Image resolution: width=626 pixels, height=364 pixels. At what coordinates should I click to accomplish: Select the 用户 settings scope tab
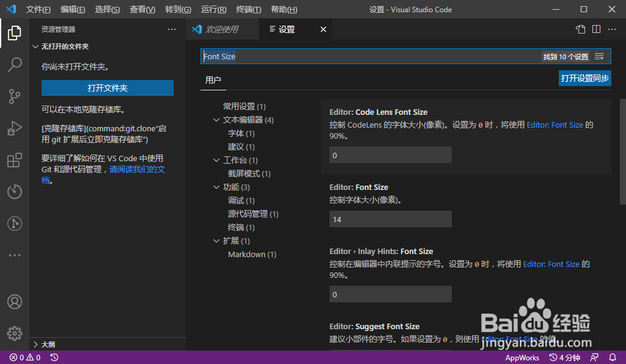point(213,80)
